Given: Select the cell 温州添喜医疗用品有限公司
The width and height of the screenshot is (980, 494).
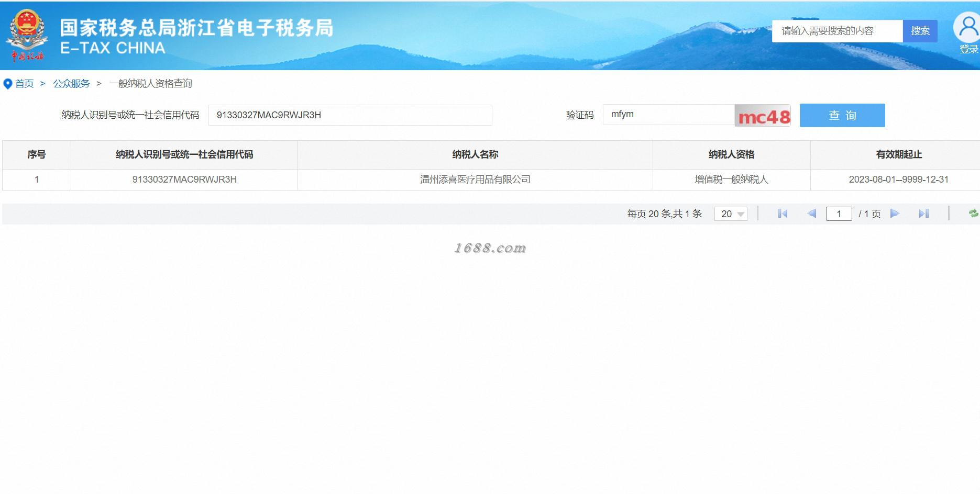Looking at the screenshot, I should point(475,179).
